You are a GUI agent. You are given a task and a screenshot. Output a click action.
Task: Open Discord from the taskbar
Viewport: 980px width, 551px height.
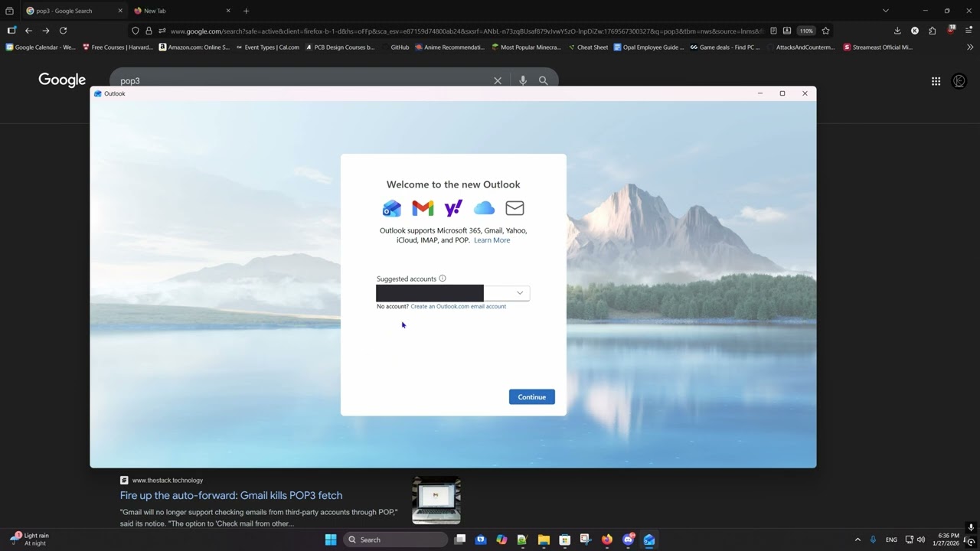629,540
